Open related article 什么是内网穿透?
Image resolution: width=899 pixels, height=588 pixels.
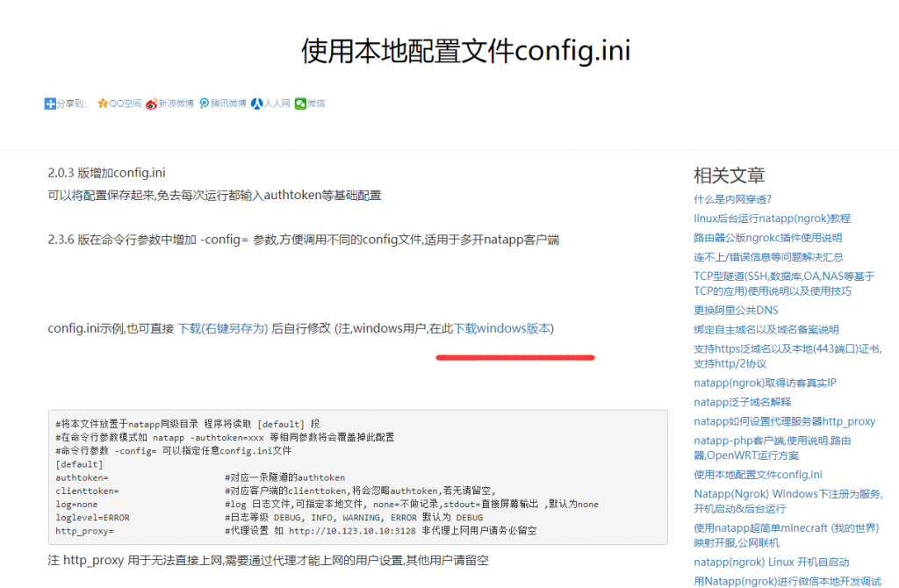pos(732,199)
